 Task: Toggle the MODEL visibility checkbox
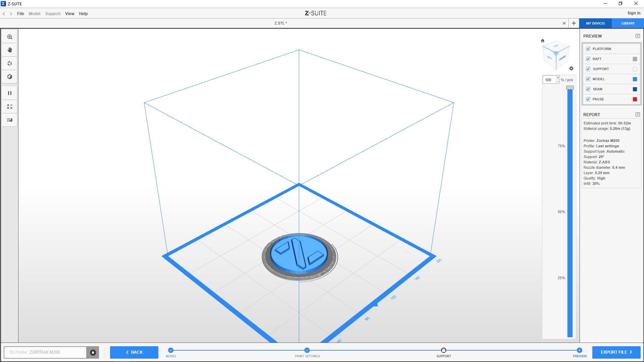point(588,79)
